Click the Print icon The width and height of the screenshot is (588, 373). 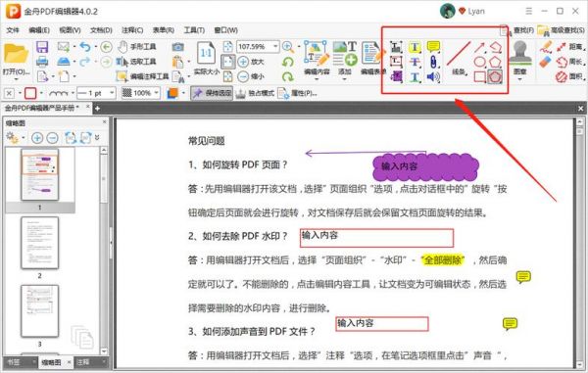pos(42,62)
